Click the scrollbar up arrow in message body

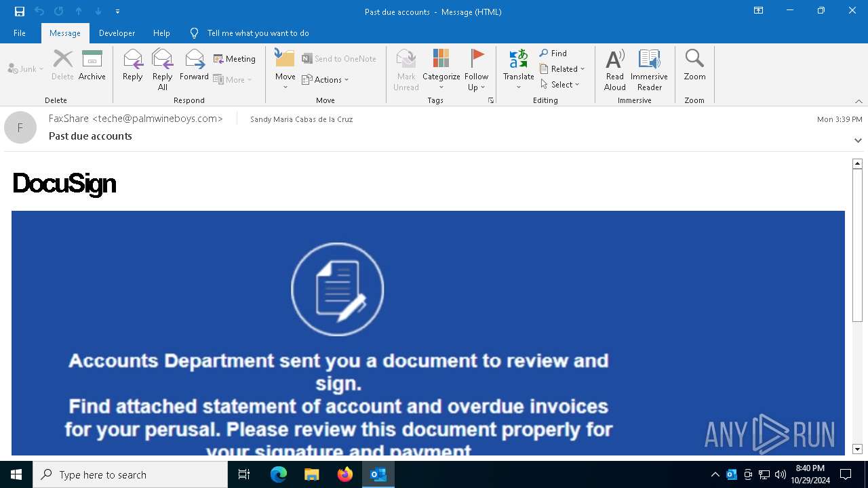857,163
